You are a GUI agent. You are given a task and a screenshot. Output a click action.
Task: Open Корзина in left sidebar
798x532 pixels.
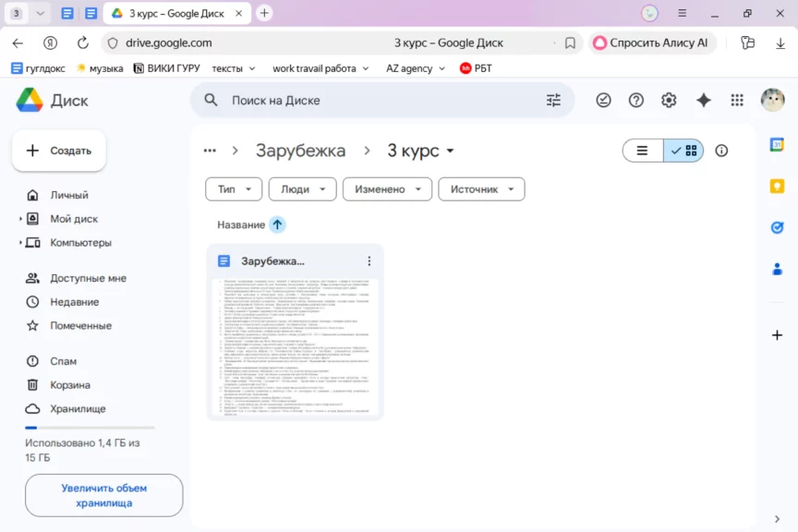click(70, 385)
